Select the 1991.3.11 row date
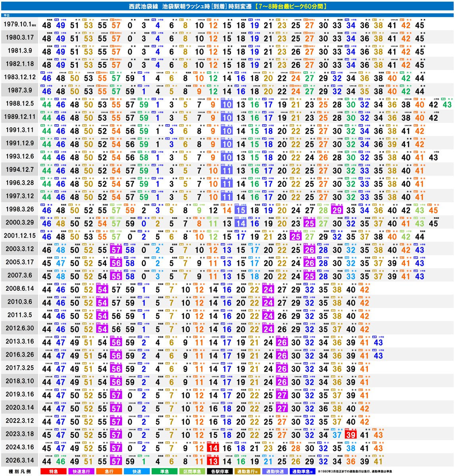The height and width of the screenshot is (476, 455). click(x=19, y=130)
